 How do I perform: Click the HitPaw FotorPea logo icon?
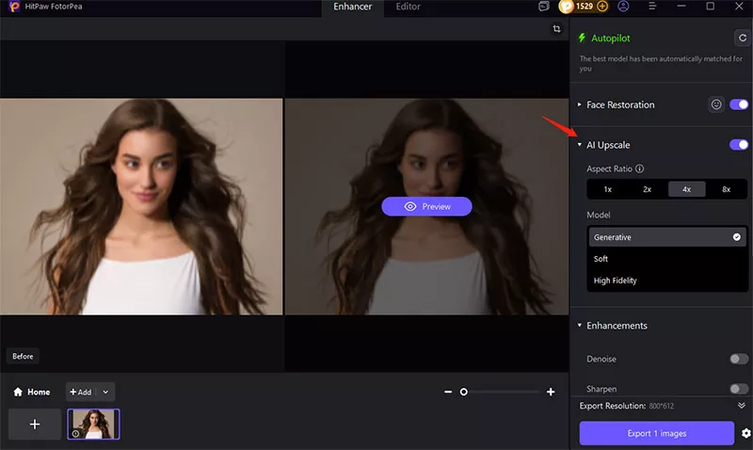[14, 6]
